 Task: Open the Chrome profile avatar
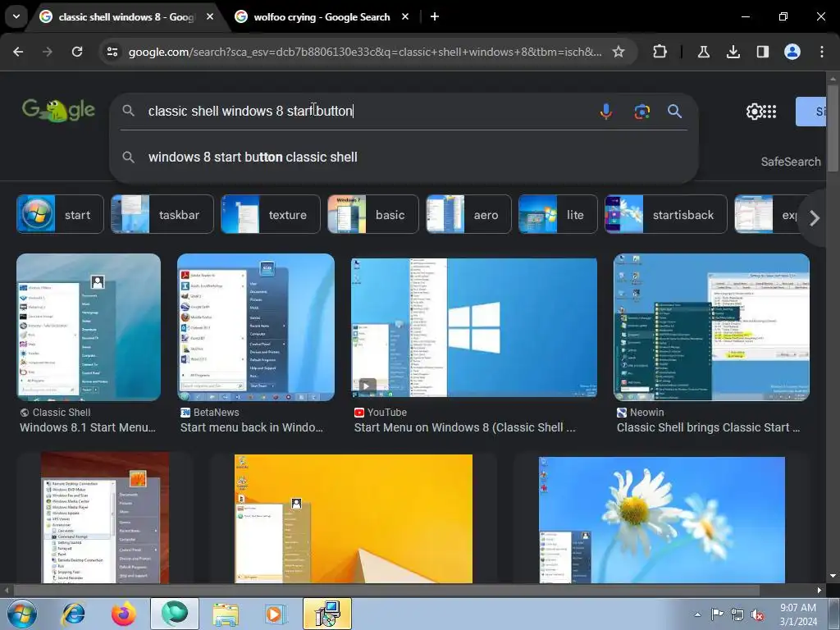[x=792, y=52]
